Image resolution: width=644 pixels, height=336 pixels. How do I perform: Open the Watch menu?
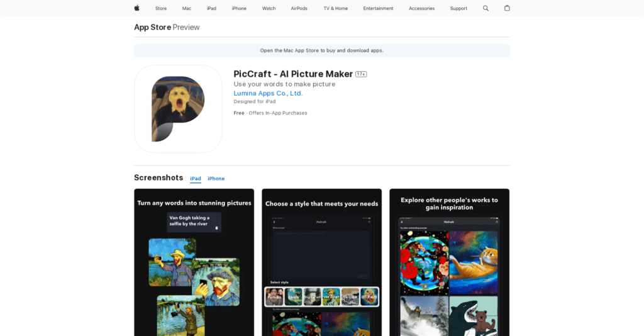tap(269, 8)
